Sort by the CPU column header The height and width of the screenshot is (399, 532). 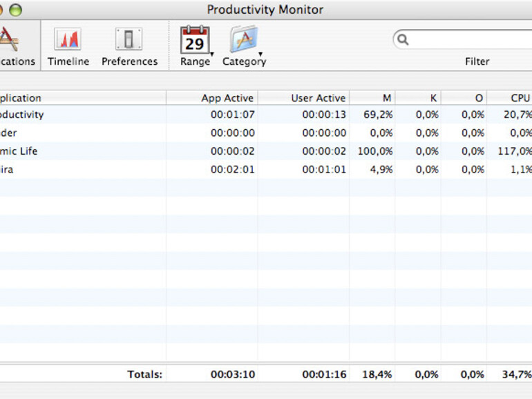[510, 98]
